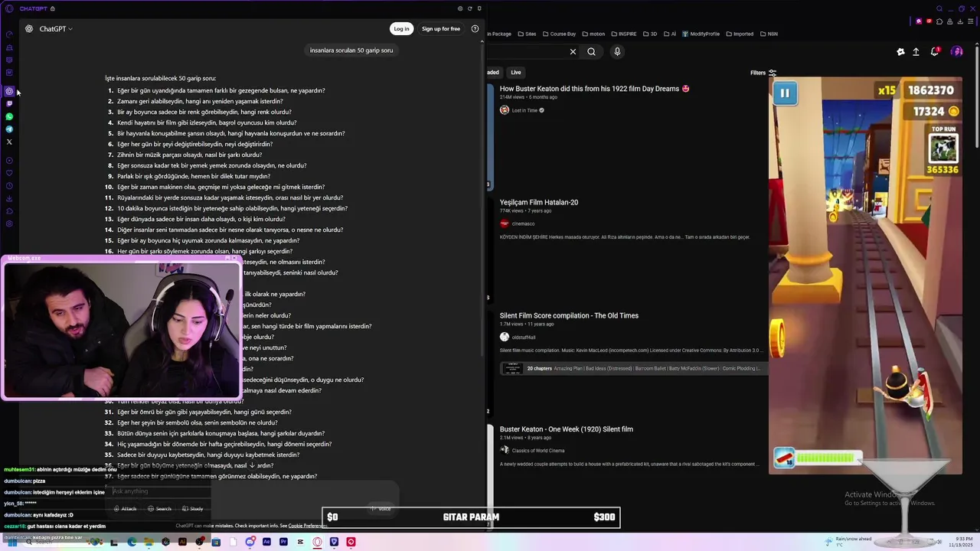The width and height of the screenshot is (980, 551).
Task: Open the Classics of World Cinema channel
Action: pos(538,451)
